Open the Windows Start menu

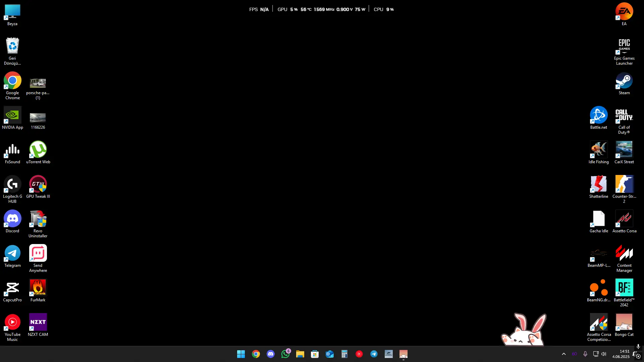241,354
